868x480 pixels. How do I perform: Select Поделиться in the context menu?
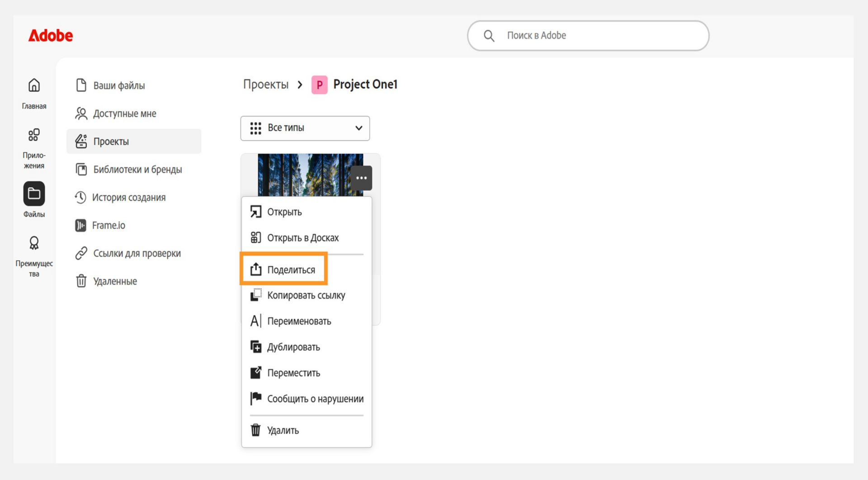(307, 270)
